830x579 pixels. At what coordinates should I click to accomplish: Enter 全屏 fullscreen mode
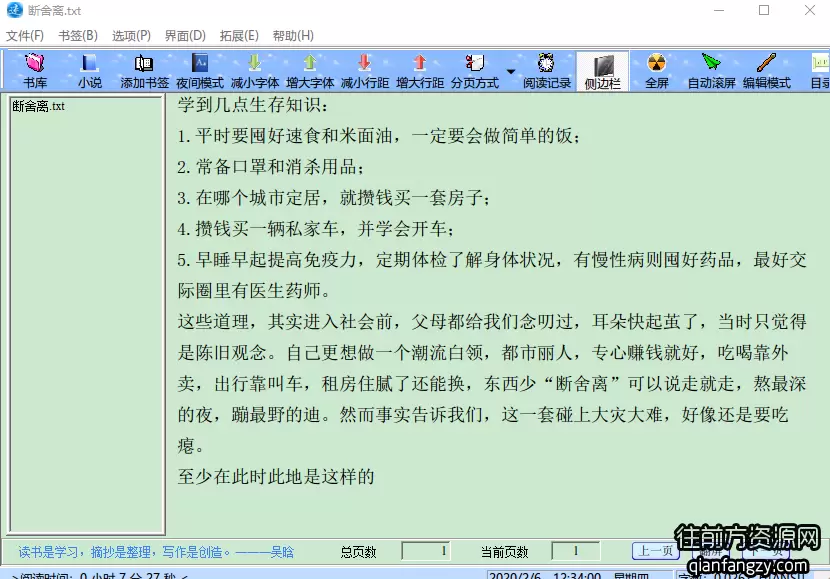coord(657,71)
